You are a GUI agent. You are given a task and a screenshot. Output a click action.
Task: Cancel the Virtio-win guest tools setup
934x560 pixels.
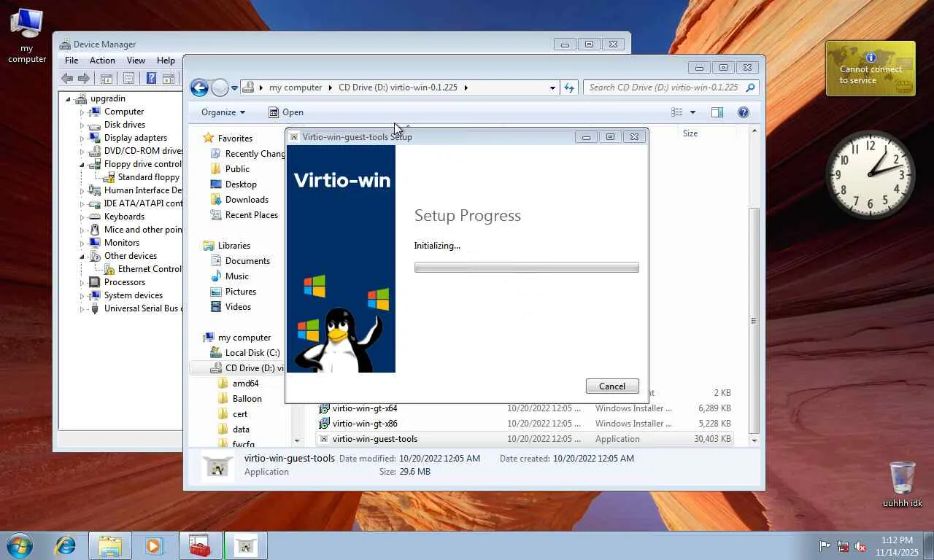pos(612,386)
